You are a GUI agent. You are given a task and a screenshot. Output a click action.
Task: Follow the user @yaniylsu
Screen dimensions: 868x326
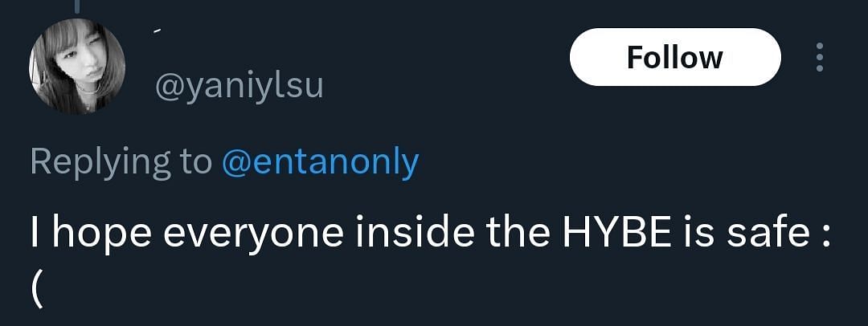tap(675, 57)
